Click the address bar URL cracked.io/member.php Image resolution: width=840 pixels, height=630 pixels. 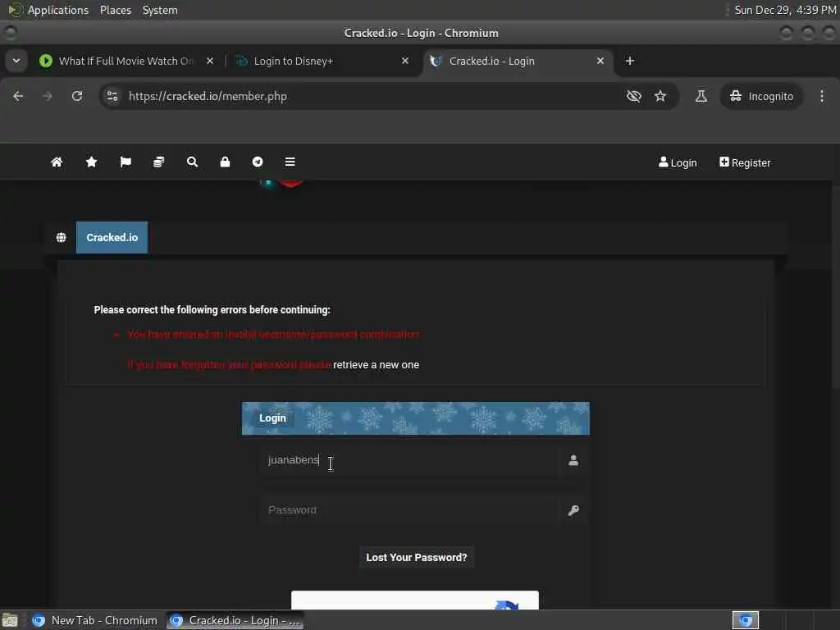[x=208, y=97]
